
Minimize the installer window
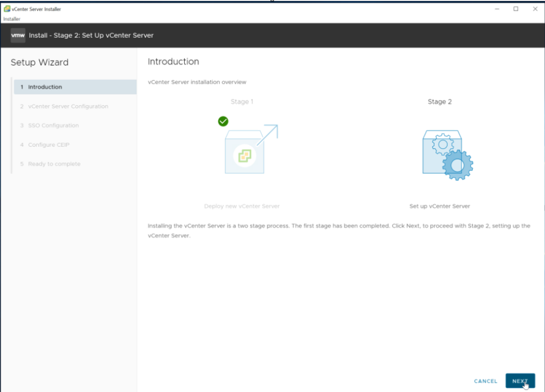pyautogui.click(x=497, y=9)
